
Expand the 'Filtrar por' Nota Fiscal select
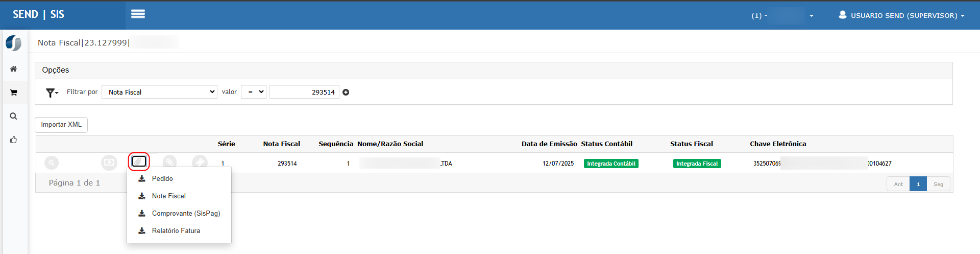[x=159, y=92]
